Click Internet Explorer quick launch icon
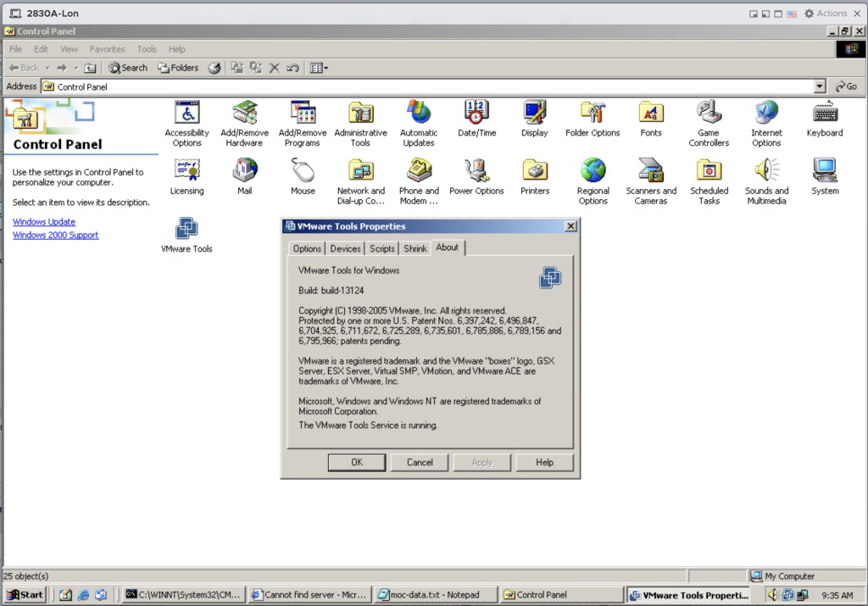The width and height of the screenshot is (868, 606). click(x=84, y=595)
